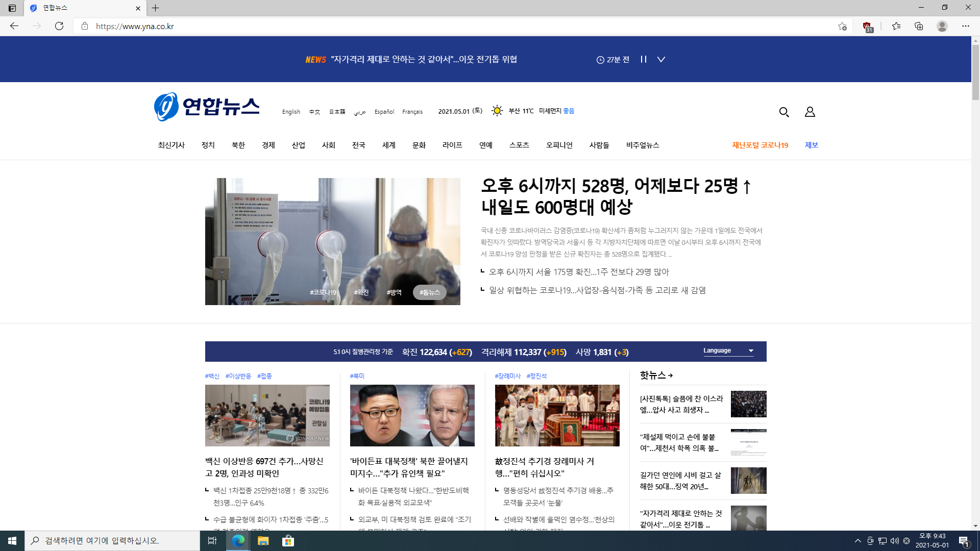Open 경제 menu
Screen dimensions: 980x551
pyautogui.click(x=268, y=145)
